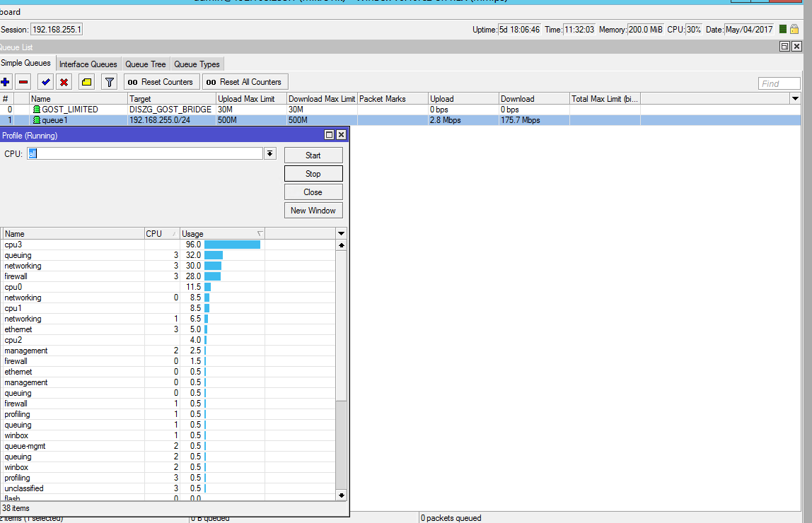This screenshot has height=523, width=812.
Task: Click the green status indicator square
Action: [783, 30]
